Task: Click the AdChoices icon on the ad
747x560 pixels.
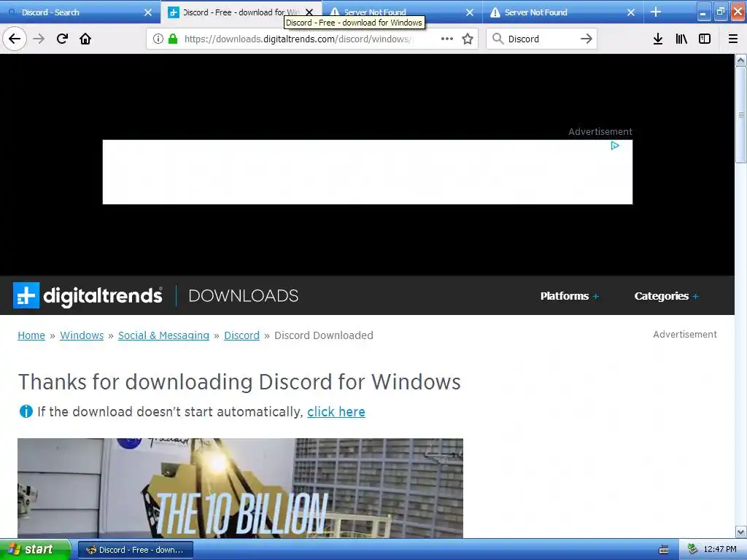Action: [x=615, y=146]
